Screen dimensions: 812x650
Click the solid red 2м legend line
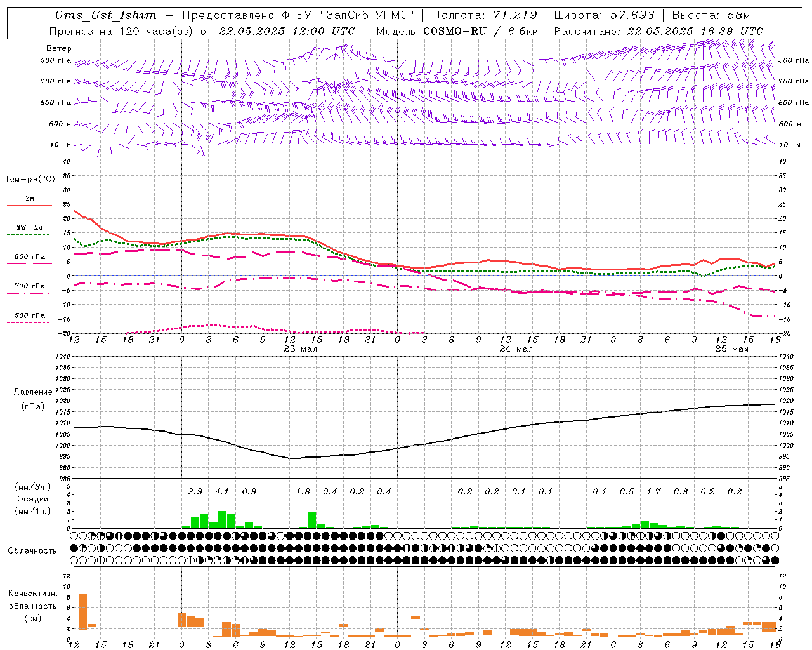[29, 205]
